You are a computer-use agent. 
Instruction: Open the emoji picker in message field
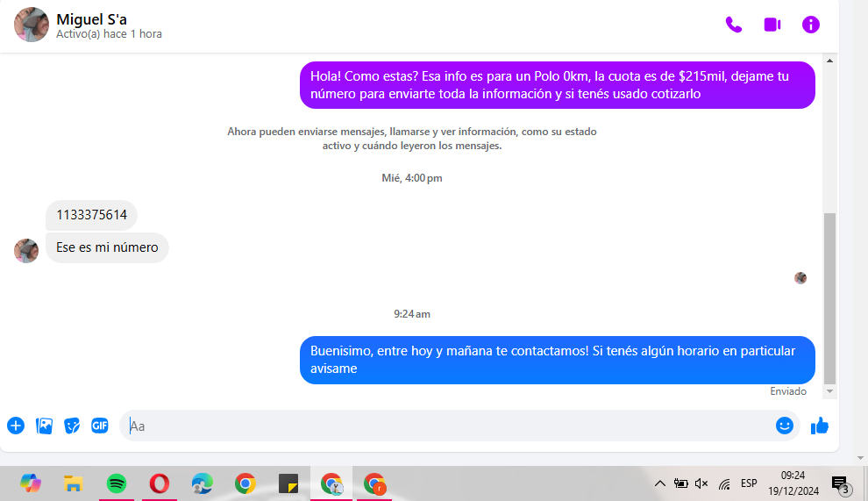click(784, 426)
